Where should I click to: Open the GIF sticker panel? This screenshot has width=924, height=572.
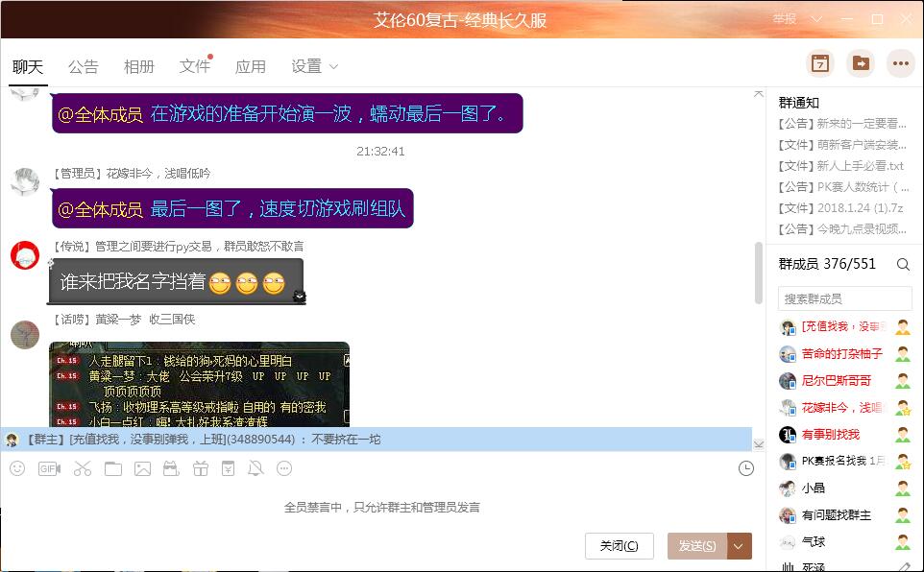(49, 469)
